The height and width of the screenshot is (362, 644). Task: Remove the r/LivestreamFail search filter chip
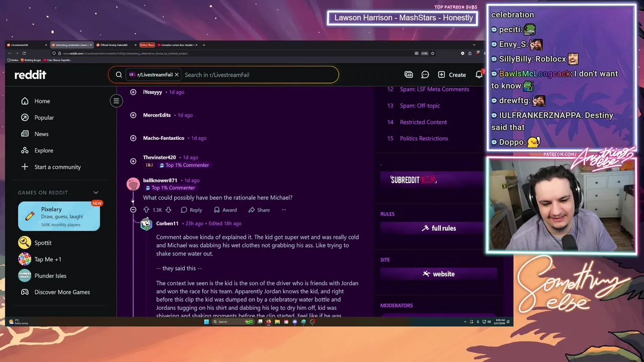[177, 75]
